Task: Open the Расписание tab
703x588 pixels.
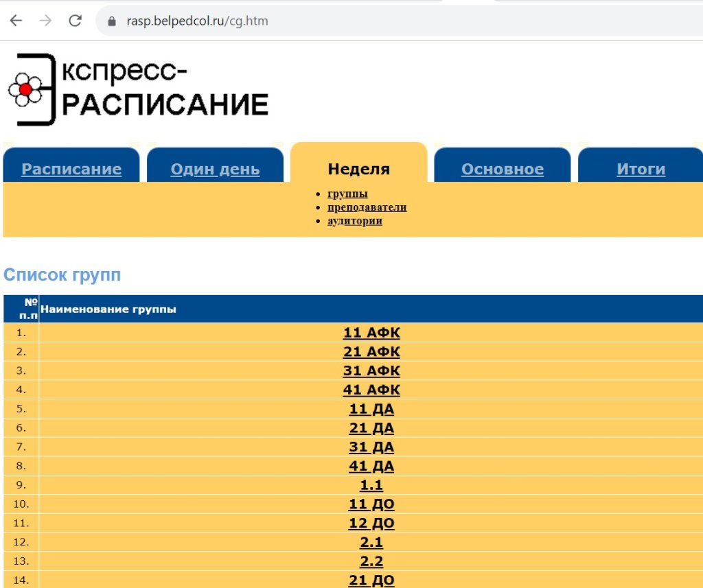Action: (x=71, y=169)
